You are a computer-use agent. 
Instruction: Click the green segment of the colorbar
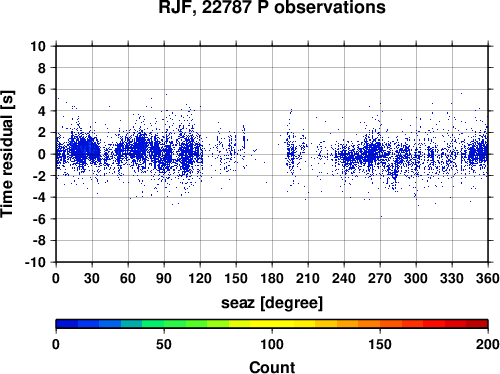174,324
